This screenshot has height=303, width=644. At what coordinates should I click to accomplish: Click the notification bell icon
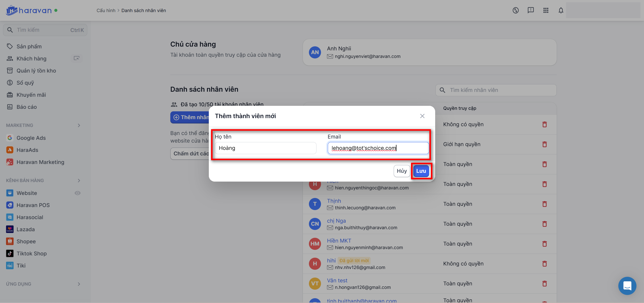tap(561, 10)
